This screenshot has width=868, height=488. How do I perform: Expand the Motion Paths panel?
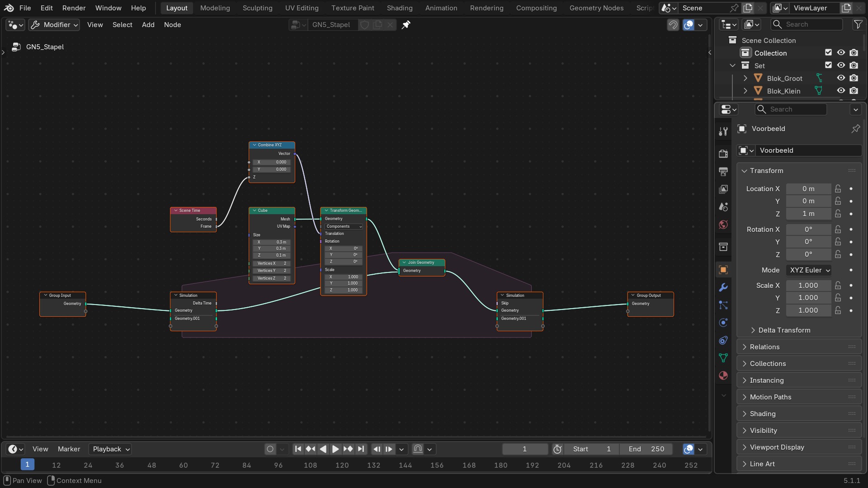tap(799, 397)
